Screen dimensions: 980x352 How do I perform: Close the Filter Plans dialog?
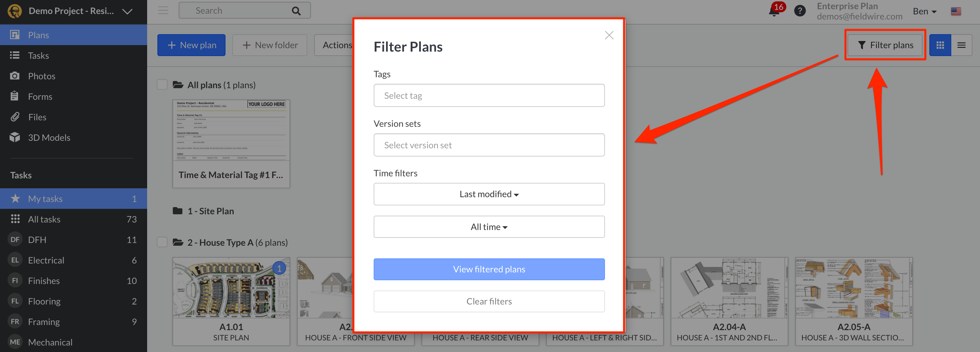click(x=609, y=35)
